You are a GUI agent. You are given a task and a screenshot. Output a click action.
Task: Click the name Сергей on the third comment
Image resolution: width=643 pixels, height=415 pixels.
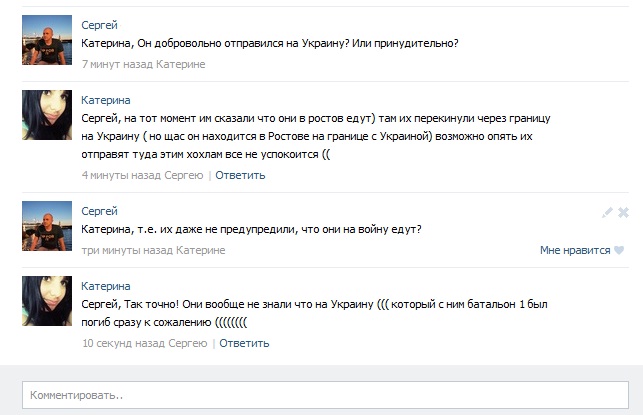(x=99, y=211)
